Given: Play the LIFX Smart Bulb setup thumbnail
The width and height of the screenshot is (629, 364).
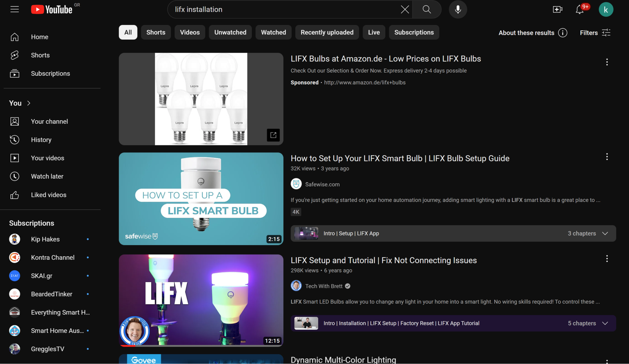Looking at the screenshot, I should tap(201, 199).
